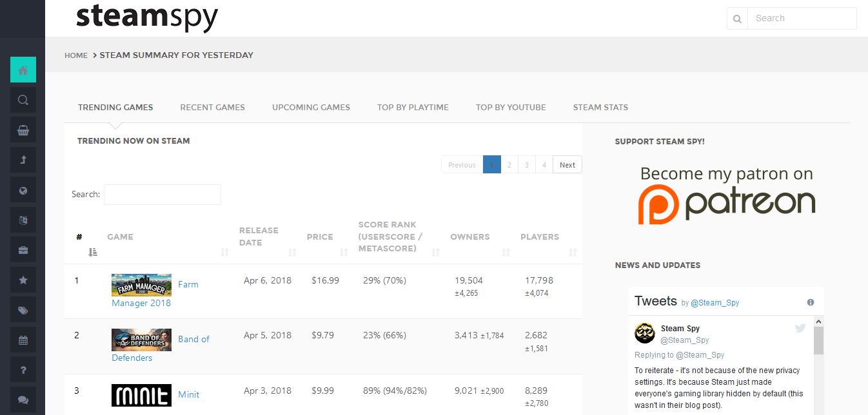Click the tweets feed scrollbar thumb

click(819, 340)
